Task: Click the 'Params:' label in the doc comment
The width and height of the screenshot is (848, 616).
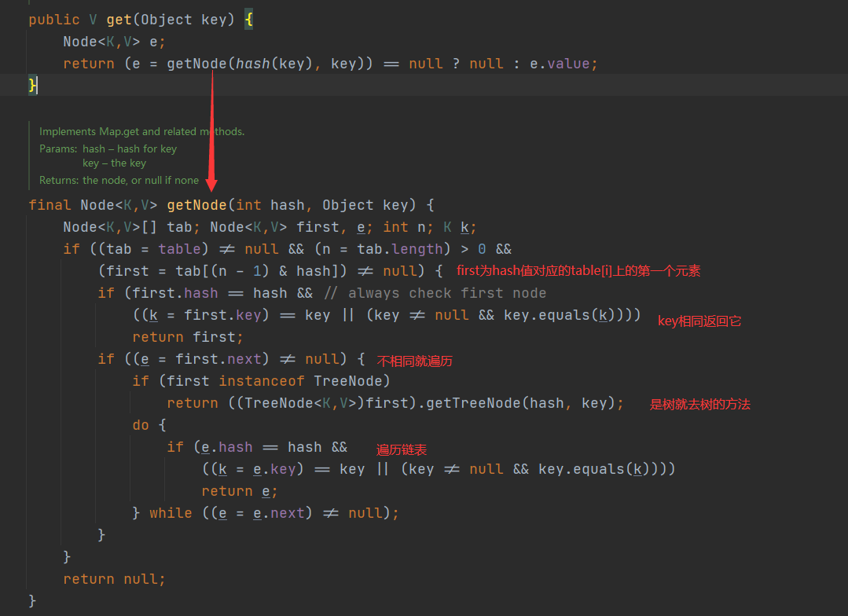Action: [58, 148]
